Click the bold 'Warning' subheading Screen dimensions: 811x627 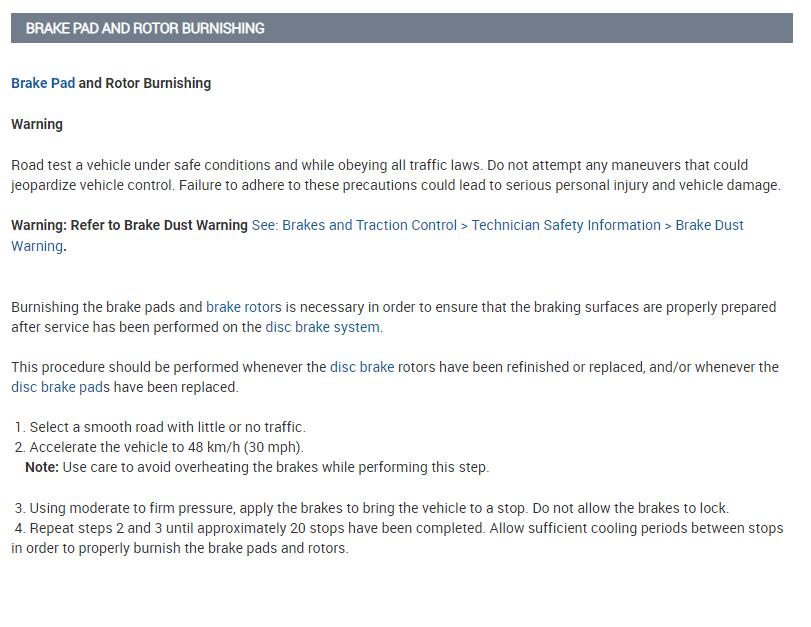click(x=37, y=124)
